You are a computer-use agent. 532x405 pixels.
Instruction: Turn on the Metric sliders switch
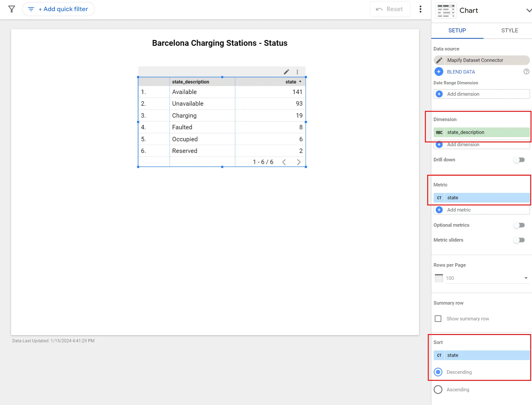[519, 240]
